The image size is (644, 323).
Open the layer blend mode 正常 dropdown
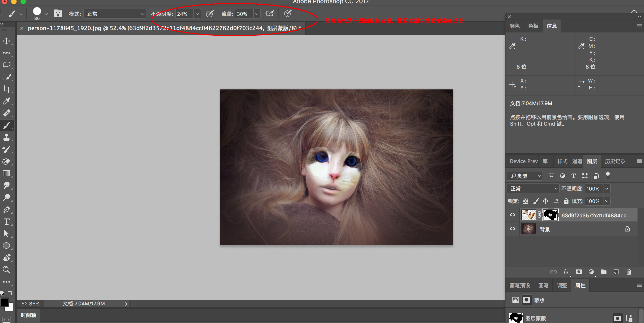pos(533,189)
